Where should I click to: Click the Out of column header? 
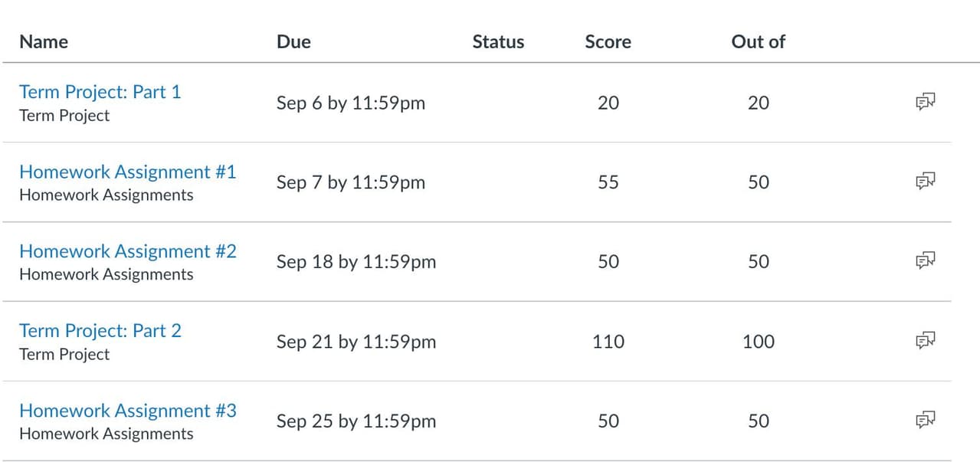[x=758, y=41]
